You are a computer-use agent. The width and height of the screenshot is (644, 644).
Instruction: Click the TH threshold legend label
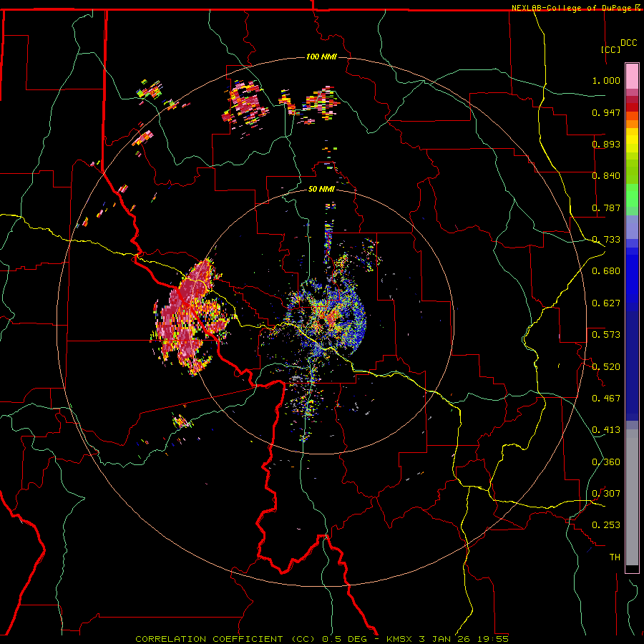pyautogui.click(x=615, y=557)
